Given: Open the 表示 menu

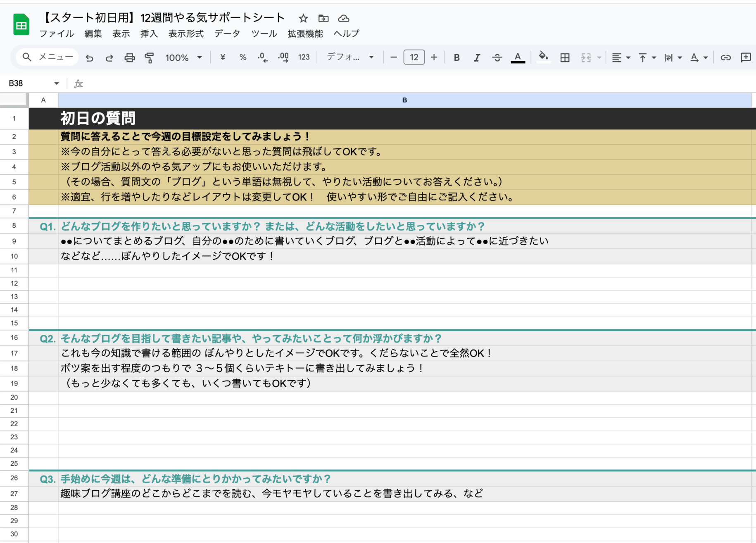Looking at the screenshot, I should (x=121, y=33).
